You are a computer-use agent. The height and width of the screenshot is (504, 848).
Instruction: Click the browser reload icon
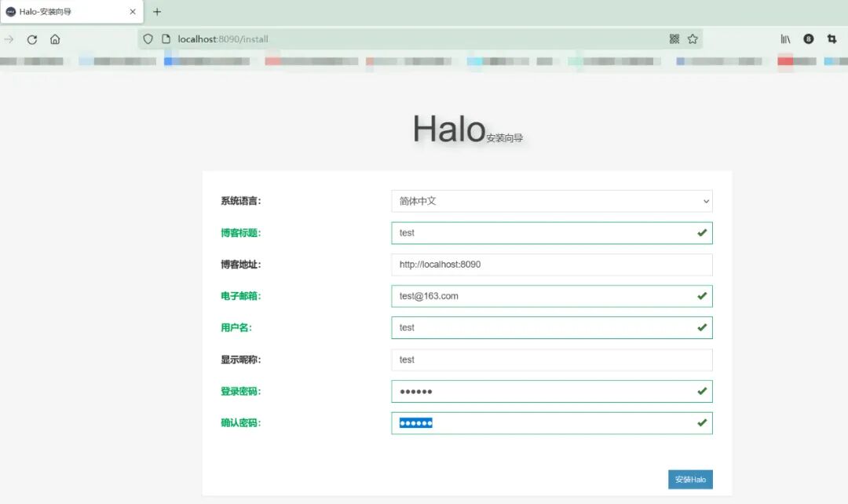tap(32, 39)
